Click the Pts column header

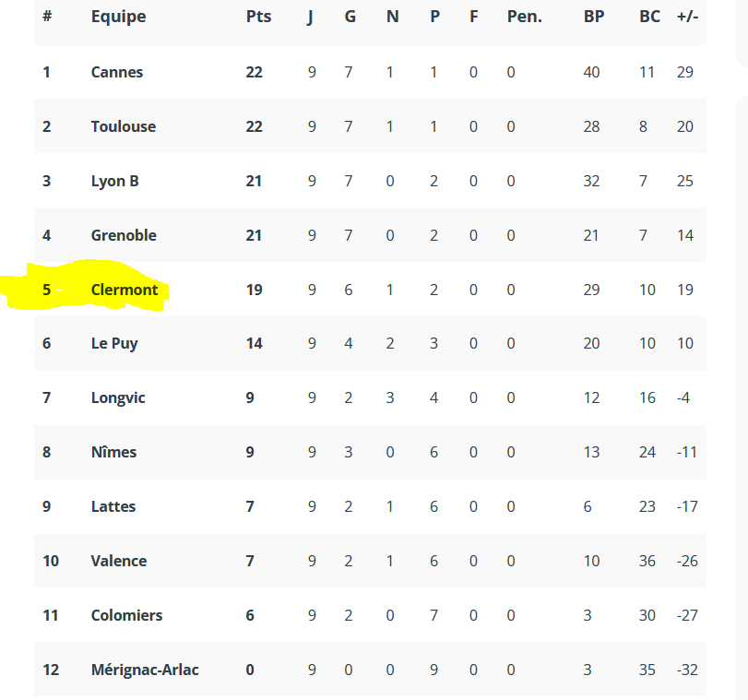[x=258, y=17]
